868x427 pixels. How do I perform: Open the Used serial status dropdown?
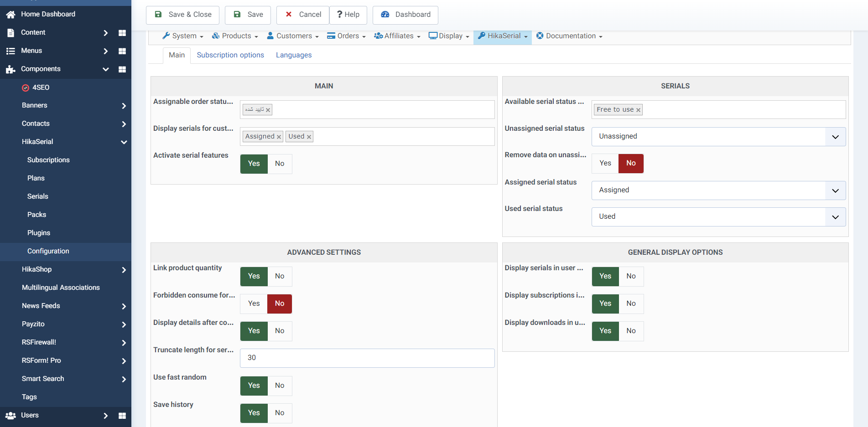click(x=718, y=217)
